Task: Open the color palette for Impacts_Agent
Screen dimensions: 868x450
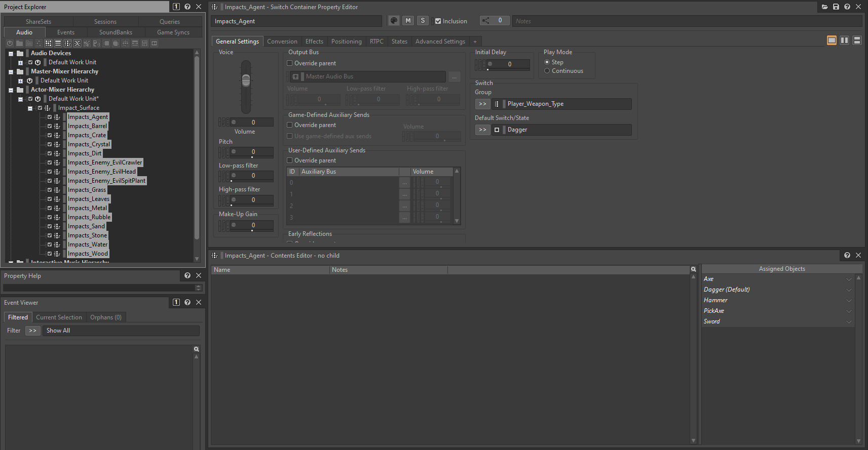Action: (394, 21)
